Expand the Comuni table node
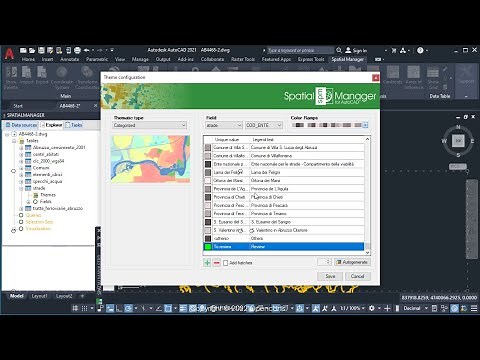 (21, 168)
